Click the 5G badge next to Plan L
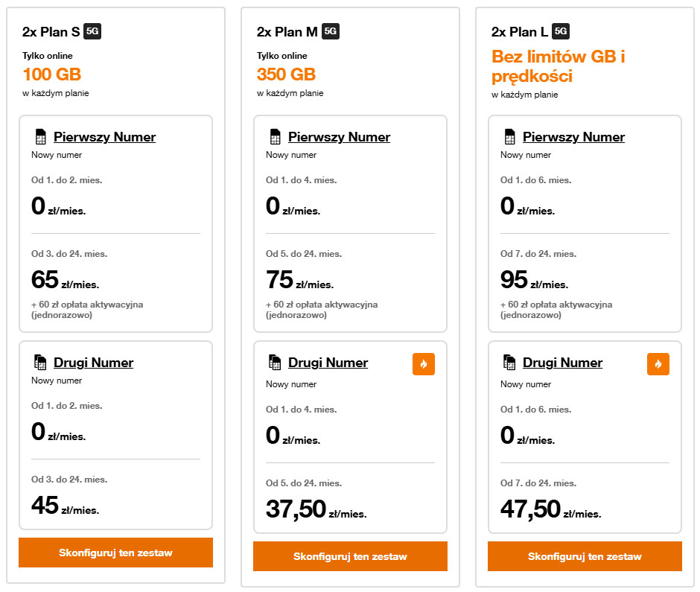Viewport: 700px width, 592px height. [561, 31]
